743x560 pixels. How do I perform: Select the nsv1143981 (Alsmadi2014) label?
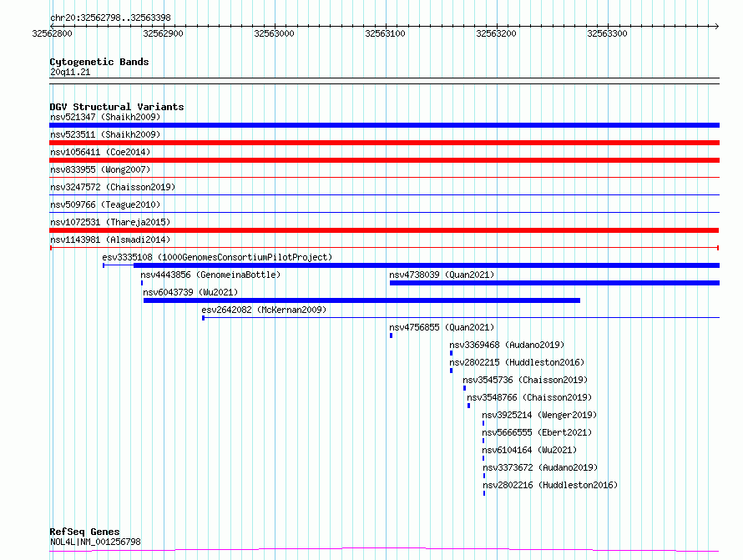tap(110, 240)
